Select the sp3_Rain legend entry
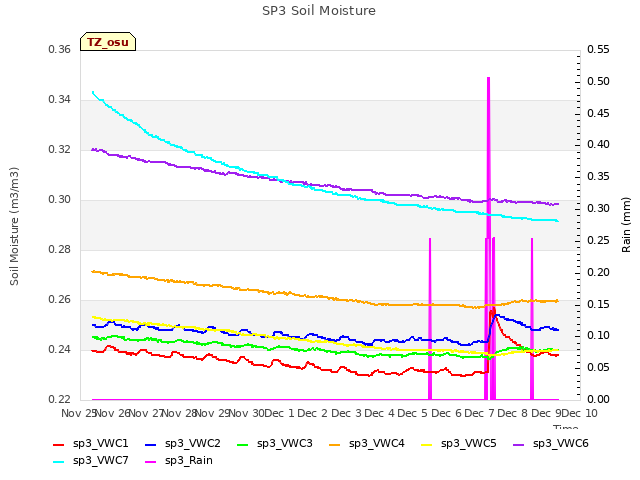 click(x=179, y=461)
